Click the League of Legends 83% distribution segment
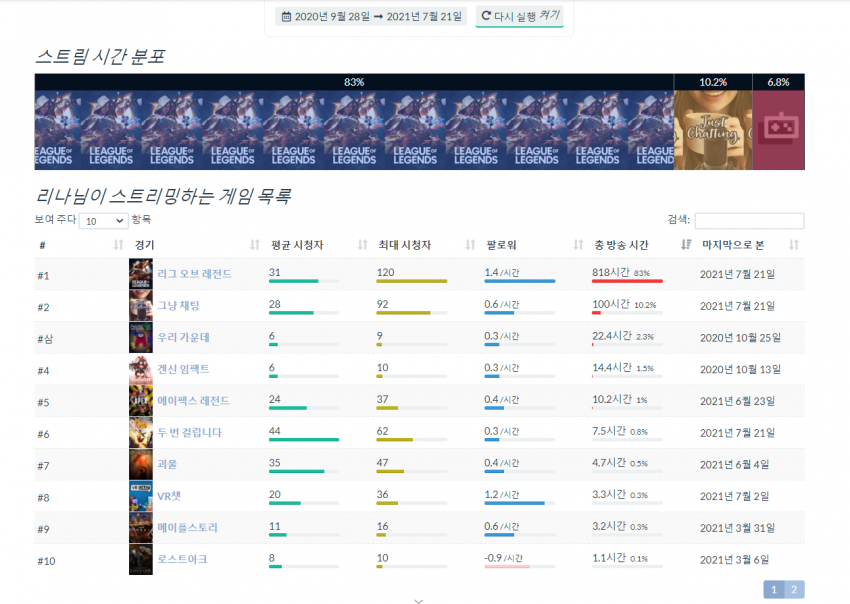The height and width of the screenshot is (604, 850). tap(354, 122)
